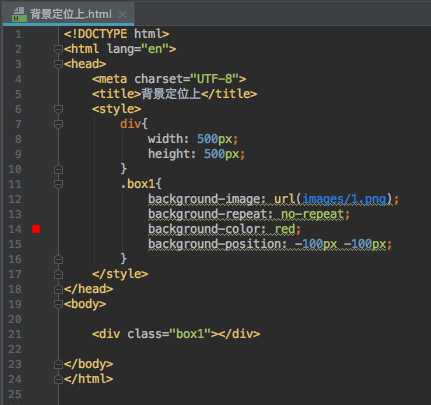Screen dimensions: 431x405
Task: Place cursor on "UTF-8" charset value
Action: 215,79
